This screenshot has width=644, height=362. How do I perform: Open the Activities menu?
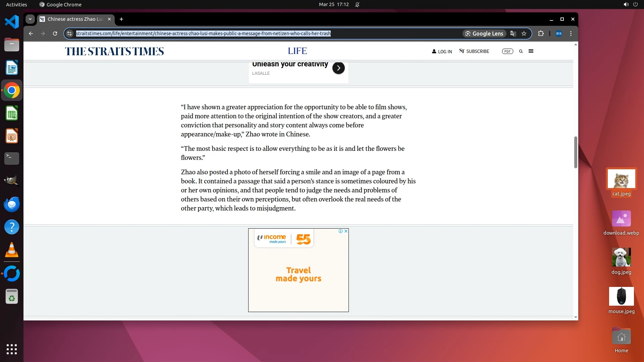click(16, 5)
